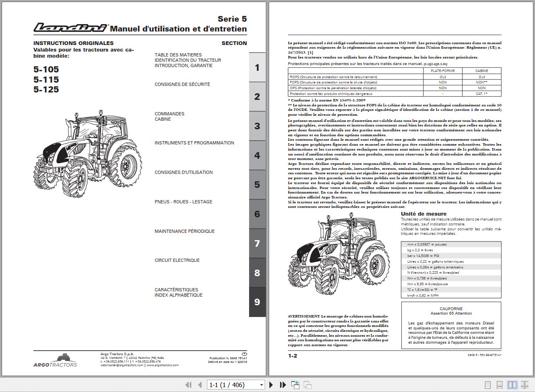The width and height of the screenshot is (535, 392).
Task: Click page number 1-2 footer
Action: coord(292,356)
